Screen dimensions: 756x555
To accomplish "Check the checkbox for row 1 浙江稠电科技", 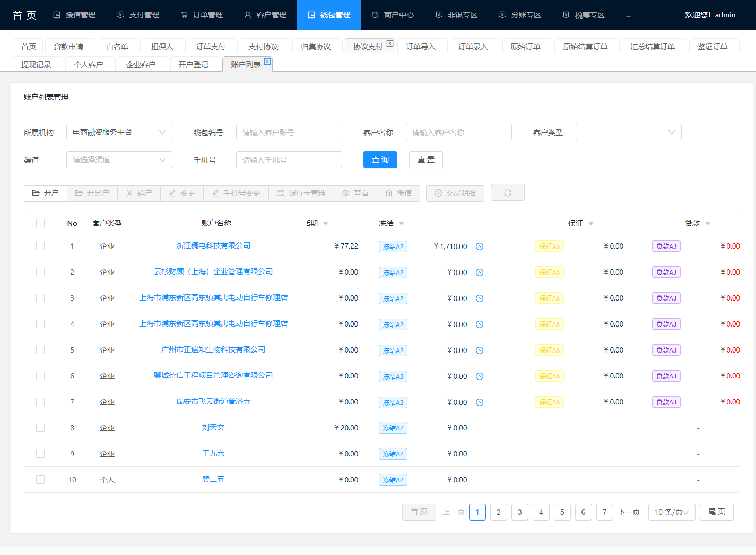I will coord(40,246).
